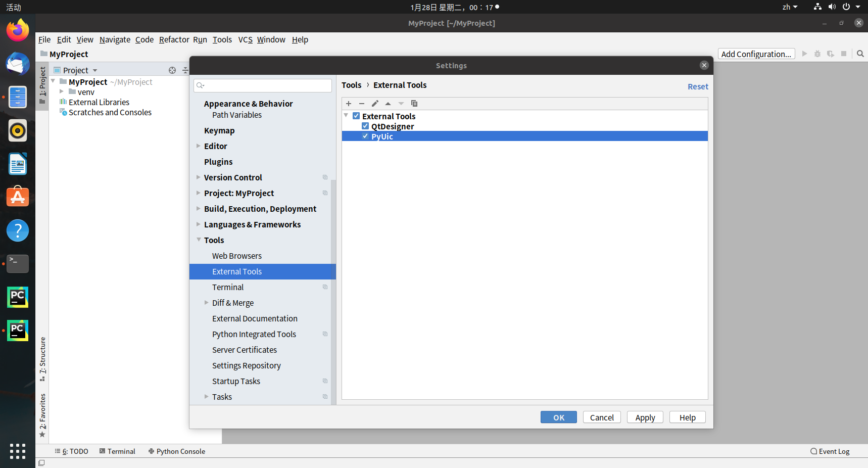This screenshot has height=468, width=868.
Task: Expand the Version Control category
Action: [199, 177]
